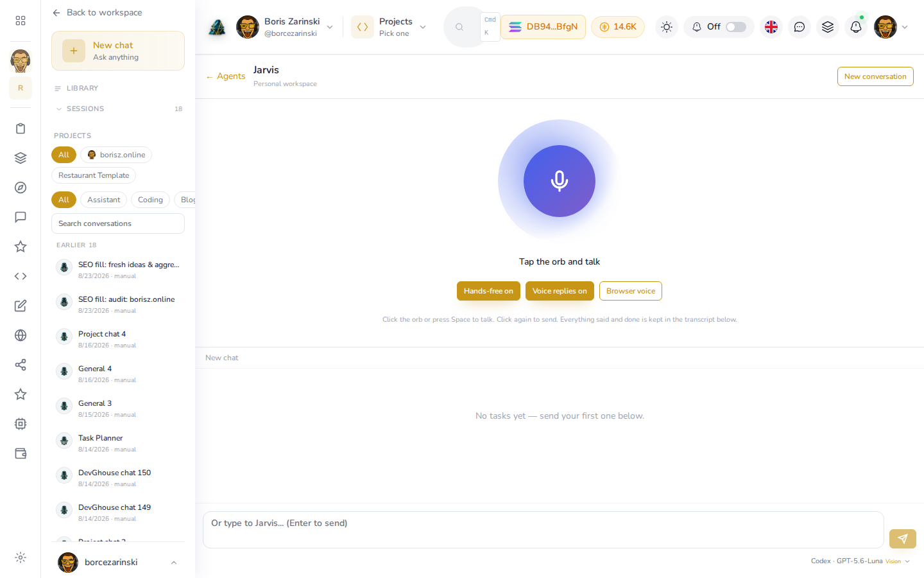Select Restaurant Template project filter

coord(94,175)
